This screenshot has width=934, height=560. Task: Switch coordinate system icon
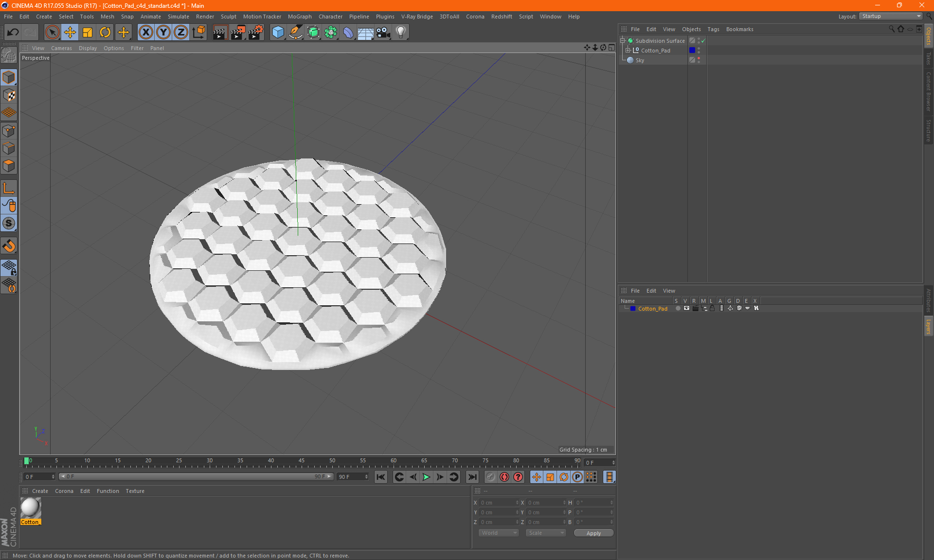pos(198,33)
